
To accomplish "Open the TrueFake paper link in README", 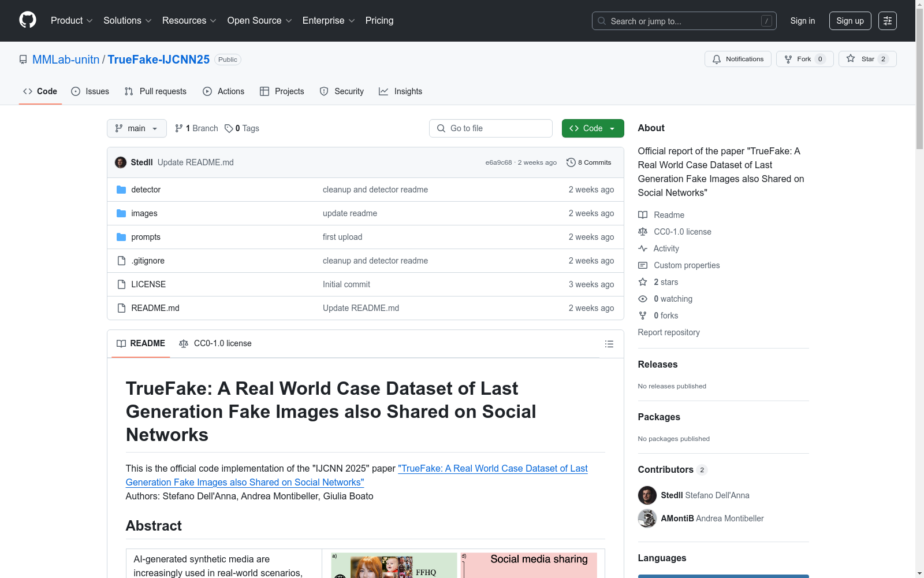I will click(x=357, y=475).
